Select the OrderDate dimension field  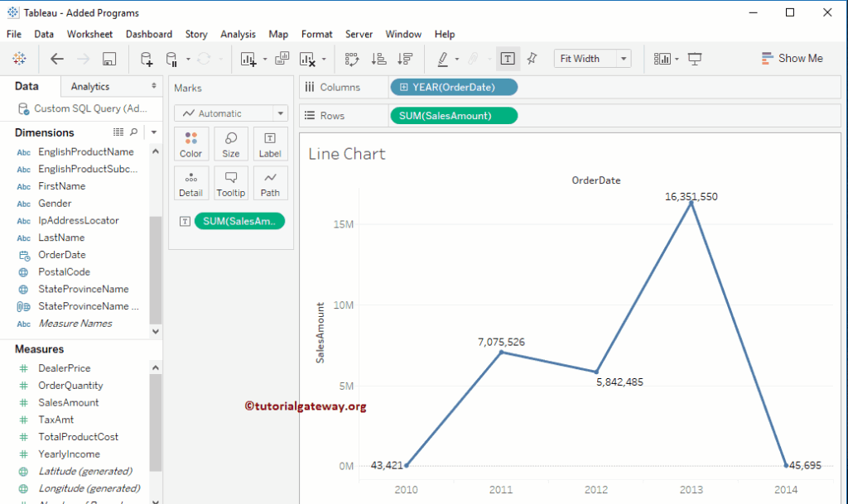(61, 255)
